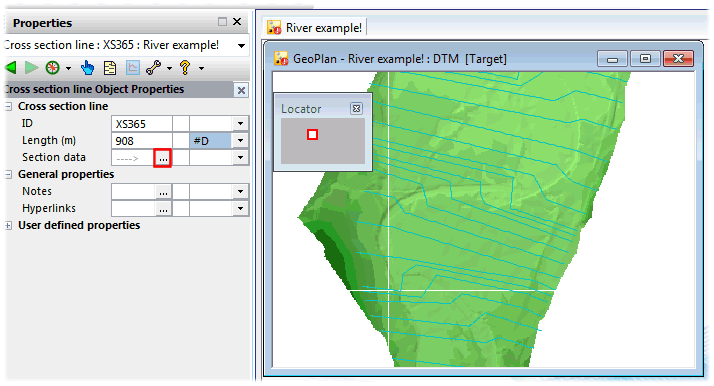Viewport: 714px width, 386px height.
Task: Edit the ID field XS365
Action: tap(142, 124)
